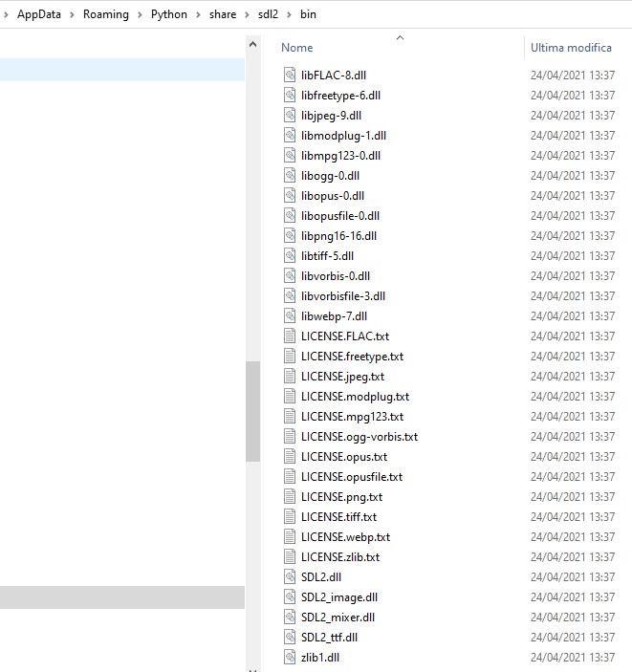Click the LICENSE.freetype.txt document icon

pos(290,357)
